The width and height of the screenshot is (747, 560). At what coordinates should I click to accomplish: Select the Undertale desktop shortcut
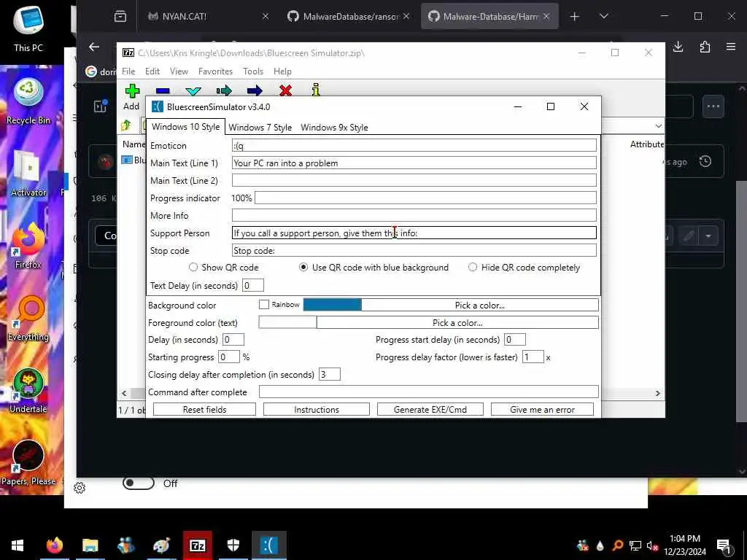28,392
